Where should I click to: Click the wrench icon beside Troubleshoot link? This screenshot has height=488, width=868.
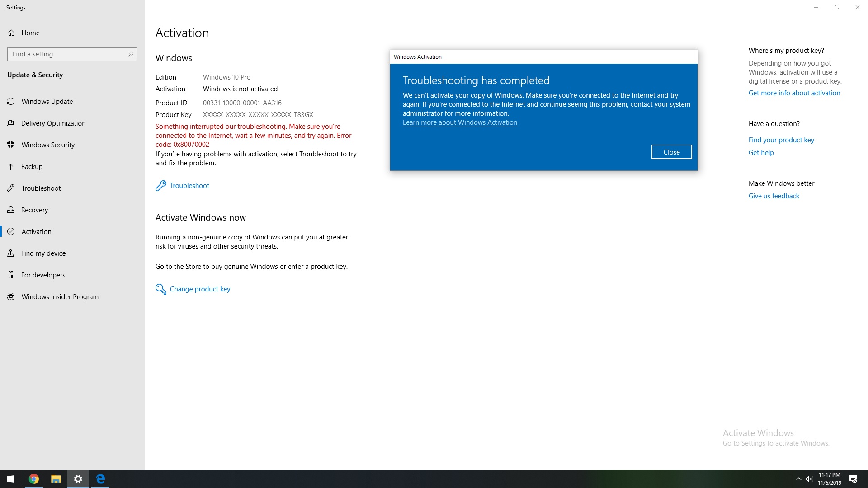(x=161, y=186)
